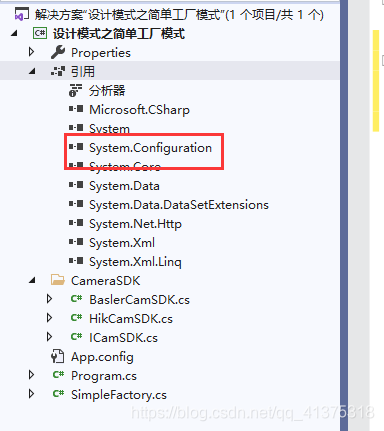Select the System.Xml reference
The width and height of the screenshot is (384, 431).
[122, 243]
